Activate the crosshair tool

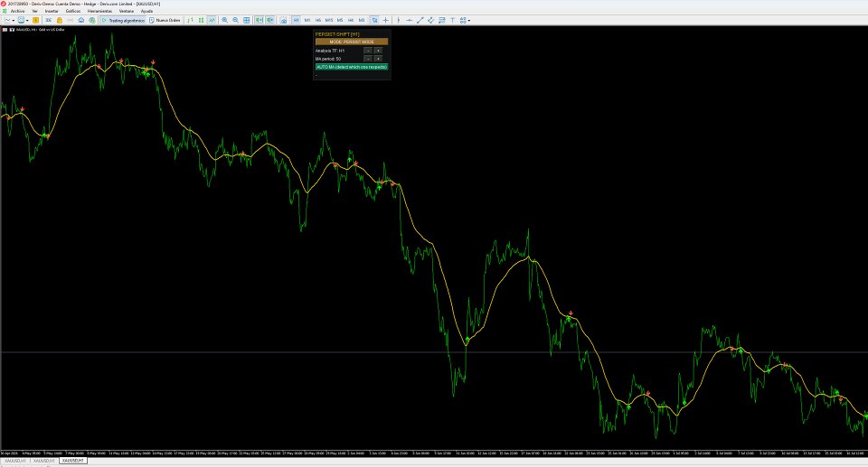(386, 20)
